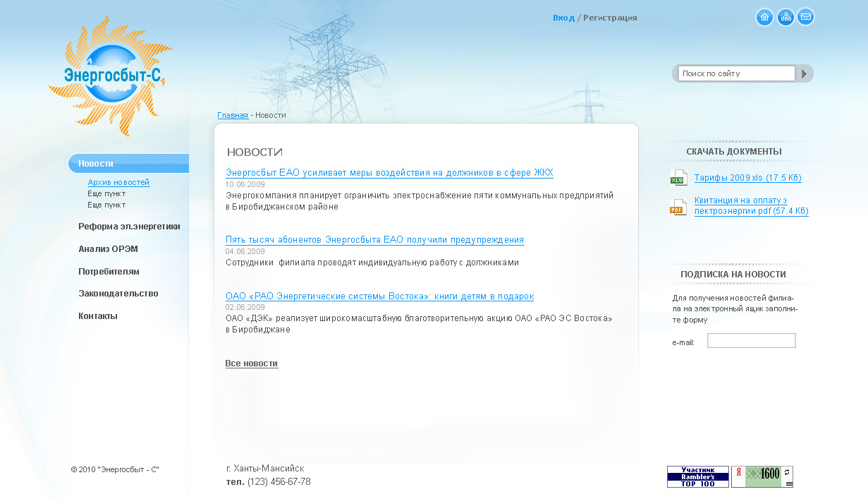Viewport: 868px width, 499px height.
Task: Select the first Еще пункт submenu item
Action: (106, 193)
